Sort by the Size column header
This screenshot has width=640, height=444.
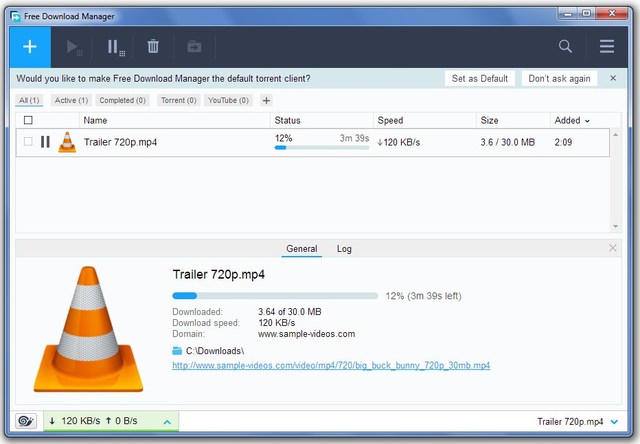tap(489, 120)
